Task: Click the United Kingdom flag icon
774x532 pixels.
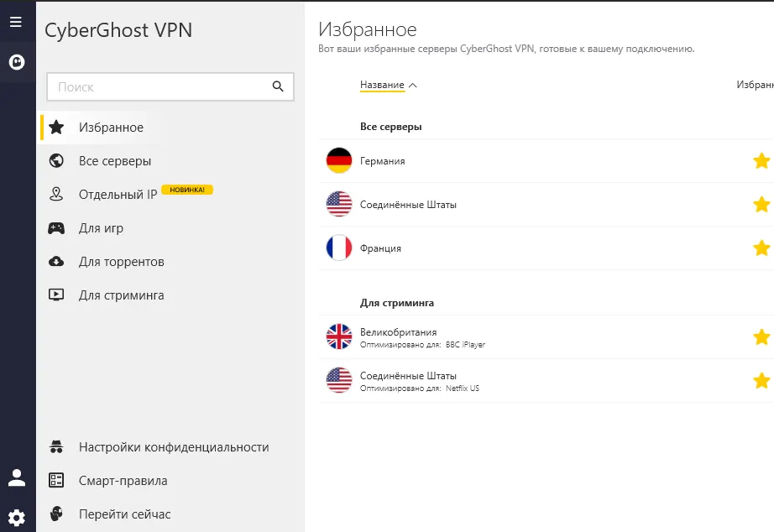Action: (339, 336)
